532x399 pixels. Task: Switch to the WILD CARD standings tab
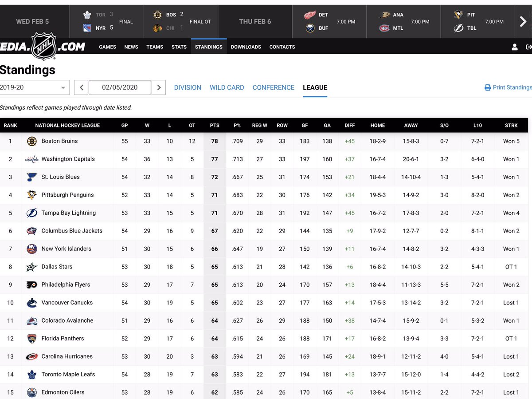pos(227,87)
